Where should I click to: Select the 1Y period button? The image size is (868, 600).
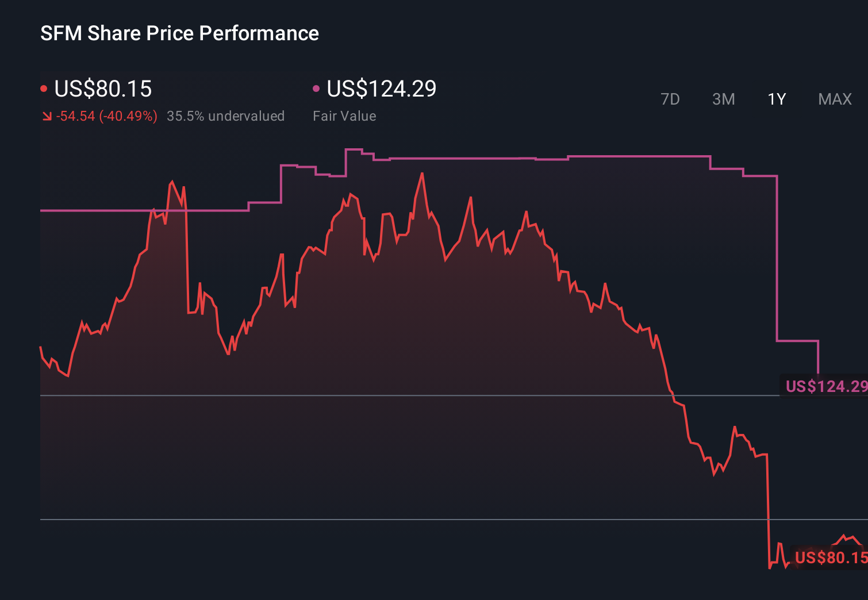pyautogui.click(x=776, y=99)
